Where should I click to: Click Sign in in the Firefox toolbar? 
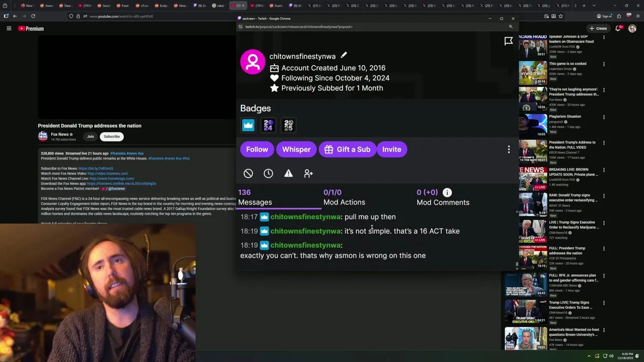tap(604, 16)
